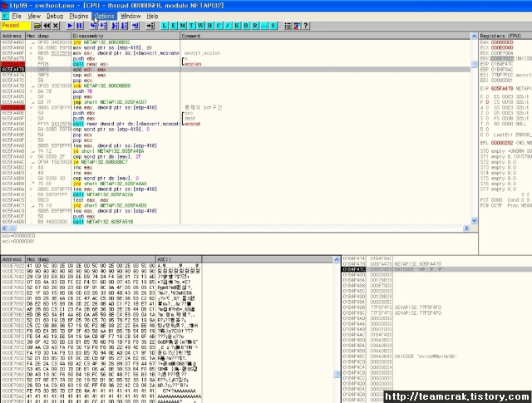Open the View menu

click(x=34, y=16)
